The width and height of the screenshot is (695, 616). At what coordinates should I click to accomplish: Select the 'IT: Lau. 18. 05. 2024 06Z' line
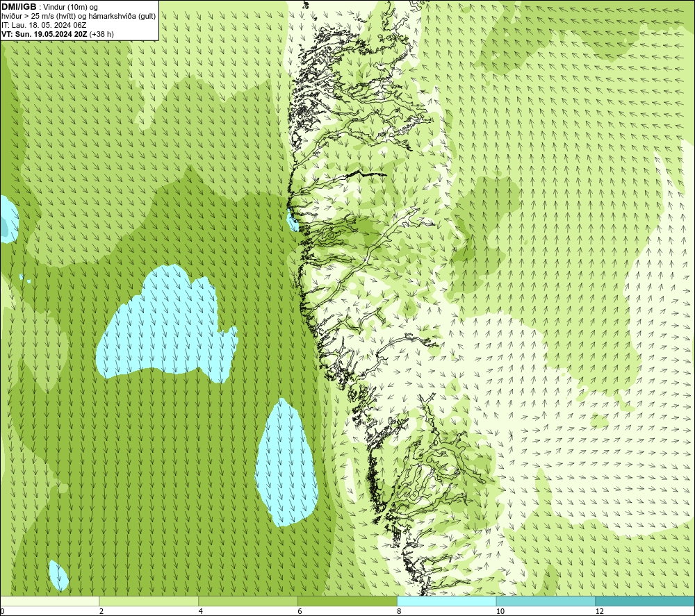tap(44, 25)
